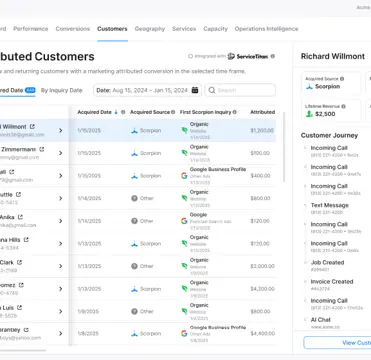This screenshot has height=360, width=371.
Task: Open the Capacity tab
Action: (x=215, y=29)
